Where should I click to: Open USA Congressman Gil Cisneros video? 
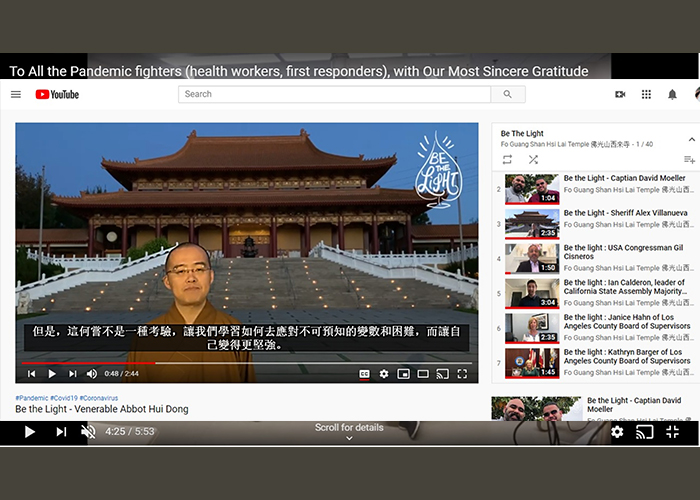tap(623, 252)
